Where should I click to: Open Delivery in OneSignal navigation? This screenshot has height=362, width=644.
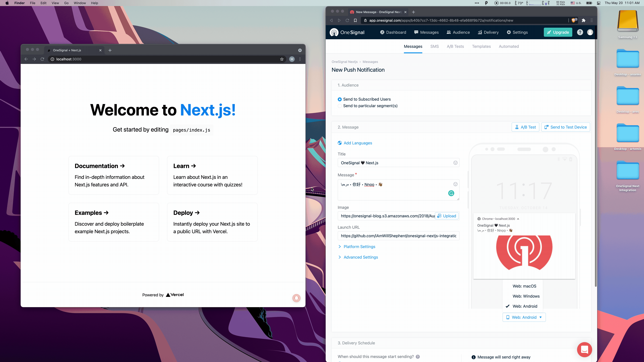click(488, 32)
